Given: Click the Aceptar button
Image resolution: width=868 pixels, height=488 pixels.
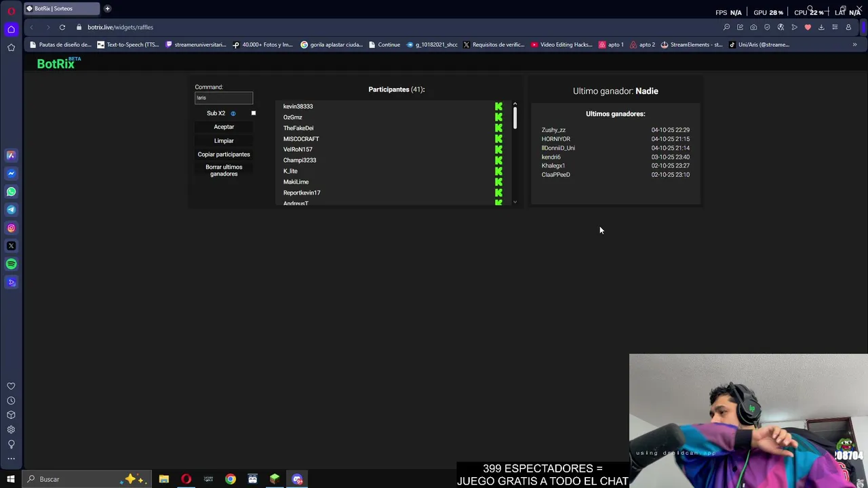Looking at the screenshot, I should click(224, 127).
